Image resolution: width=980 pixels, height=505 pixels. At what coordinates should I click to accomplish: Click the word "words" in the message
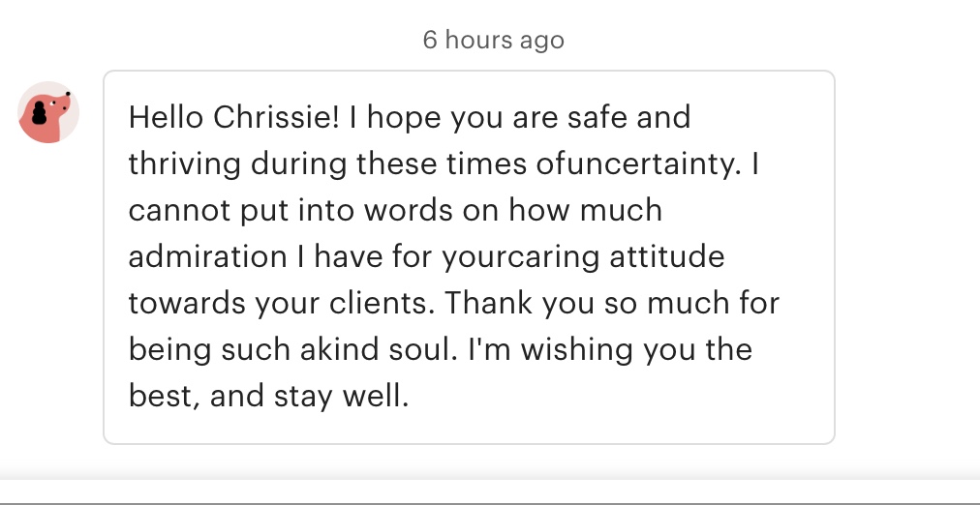tap(408, 210)
